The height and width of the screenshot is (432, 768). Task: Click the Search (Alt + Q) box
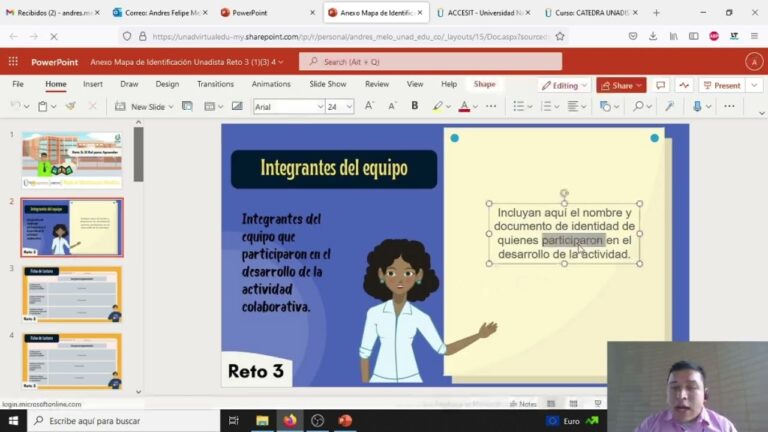pos(431,62)
